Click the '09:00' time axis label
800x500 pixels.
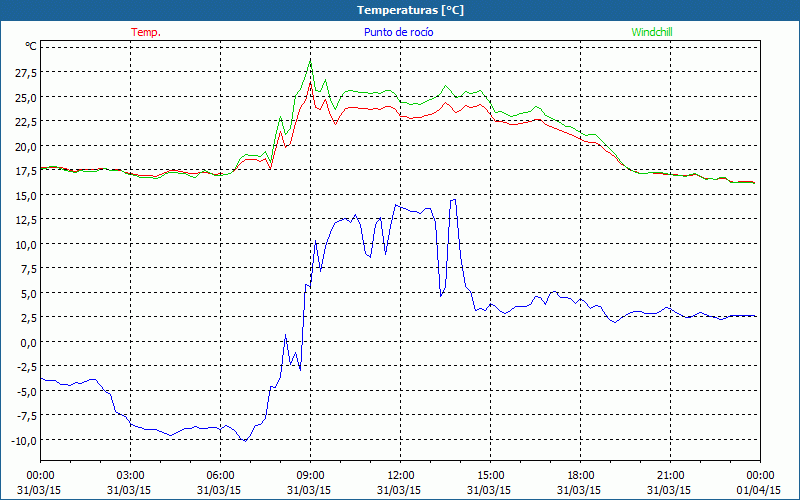(x=310, y=476)
